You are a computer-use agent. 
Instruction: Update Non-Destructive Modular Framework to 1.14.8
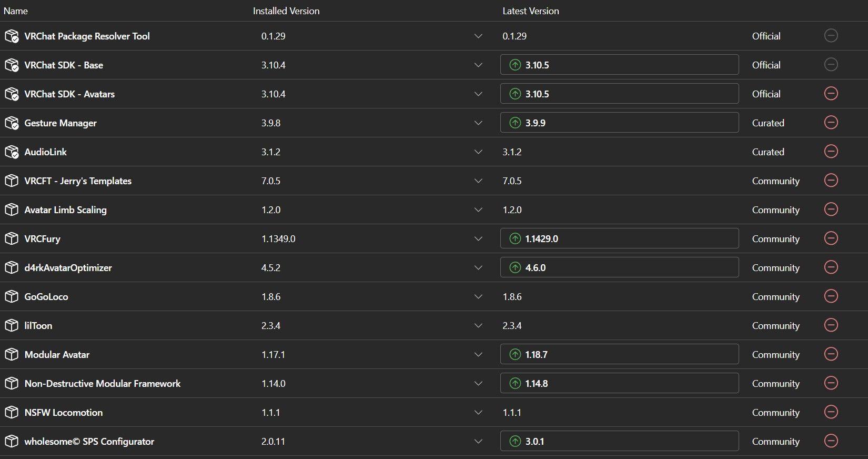pyautogui.click(x=619, y=383)
